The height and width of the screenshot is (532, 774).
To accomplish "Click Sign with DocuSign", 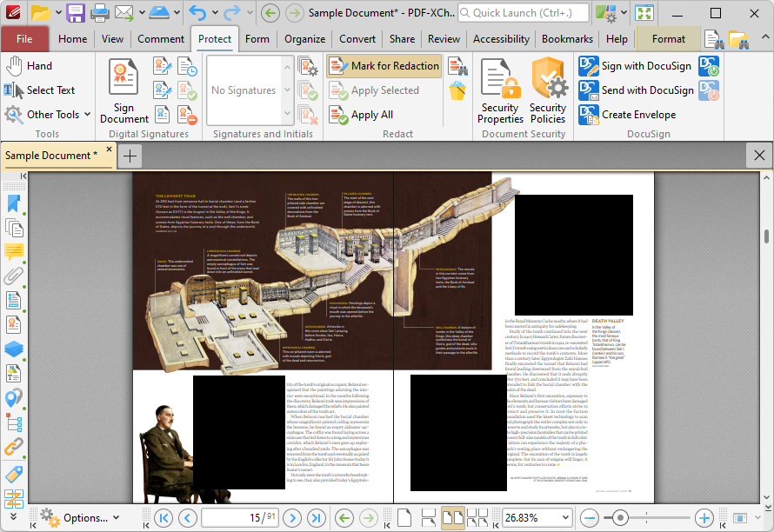I will point(634,66).
